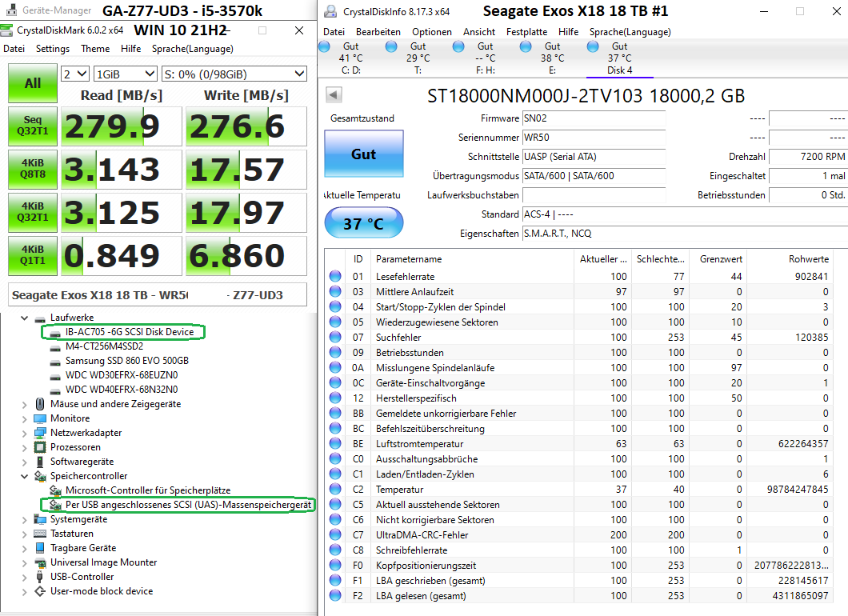Click the CrystalDiskMark app icon in title bar
848x616 pixels.
coord(6,30)
